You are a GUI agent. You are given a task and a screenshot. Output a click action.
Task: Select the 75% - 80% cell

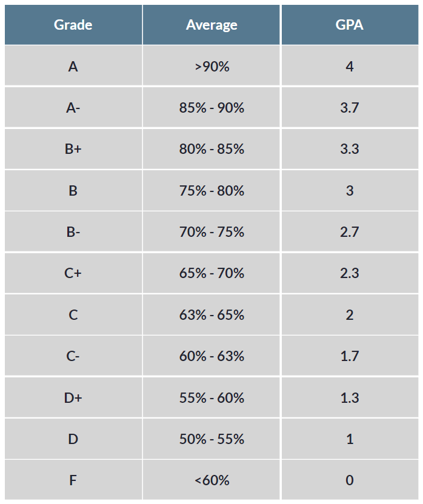tap(211, 191)
